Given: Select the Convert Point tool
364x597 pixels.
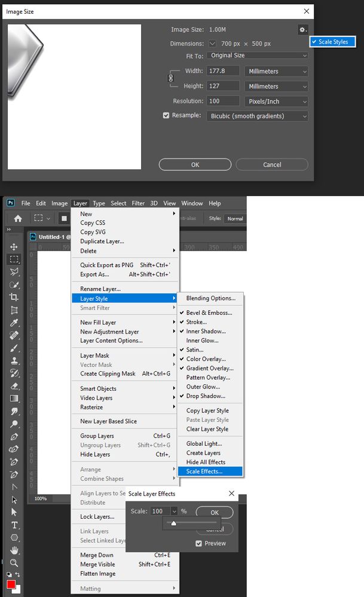Looking at the screenshot, I should (x=14, y=487).
